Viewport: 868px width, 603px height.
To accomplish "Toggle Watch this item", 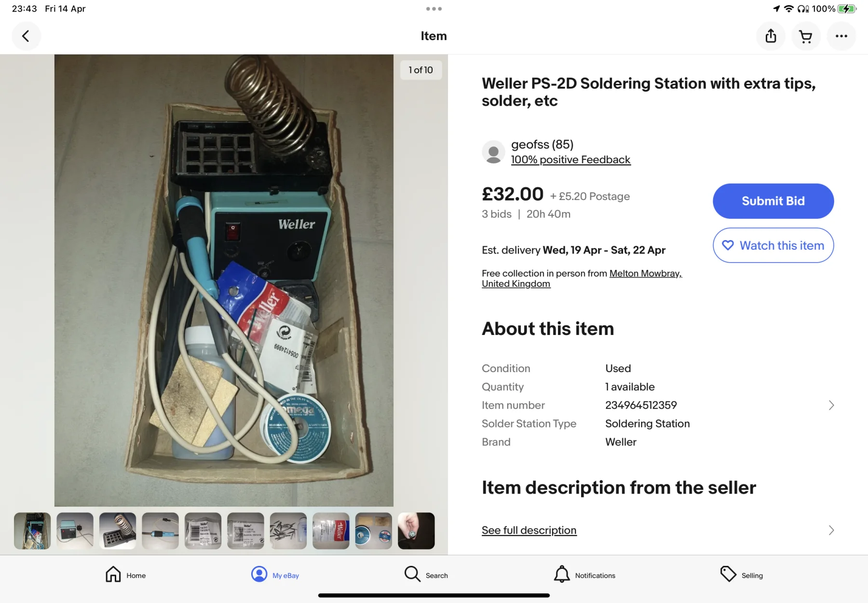I will 773,245.
